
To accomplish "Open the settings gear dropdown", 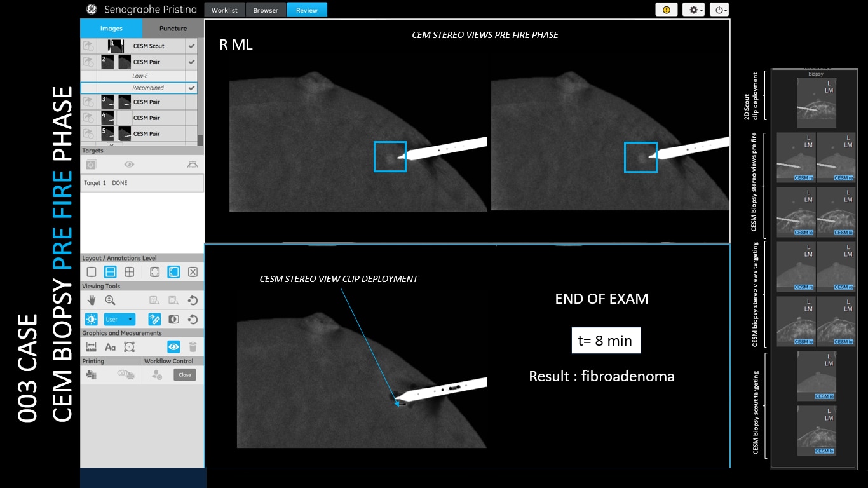I will 693,10.
